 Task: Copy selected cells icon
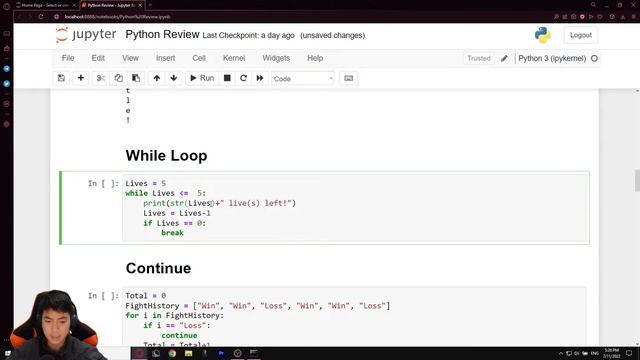(118, 78)
